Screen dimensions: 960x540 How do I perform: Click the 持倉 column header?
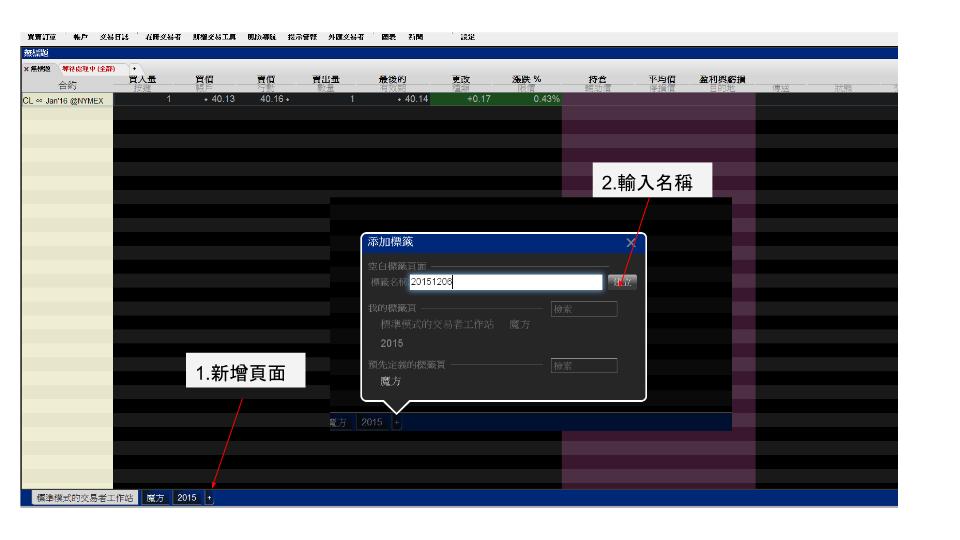[597, 80]
